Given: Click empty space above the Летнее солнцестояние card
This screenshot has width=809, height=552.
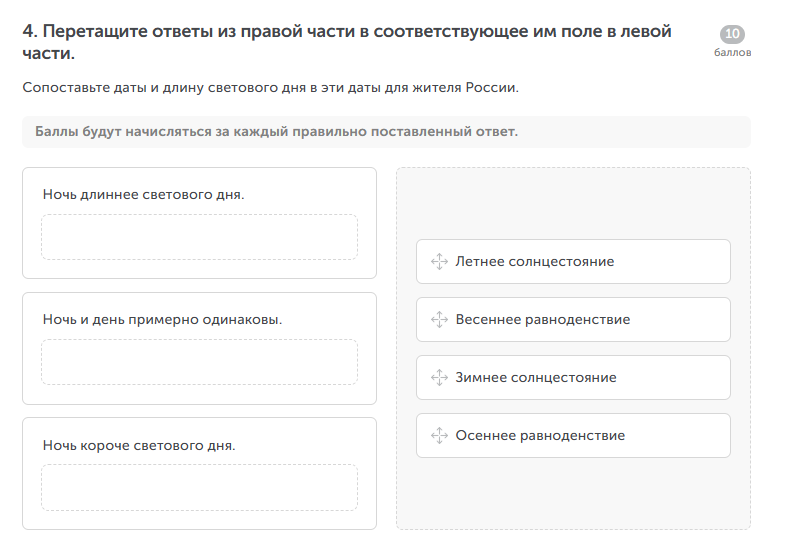Looking at the screenshot, I should (x=573, y=205).
